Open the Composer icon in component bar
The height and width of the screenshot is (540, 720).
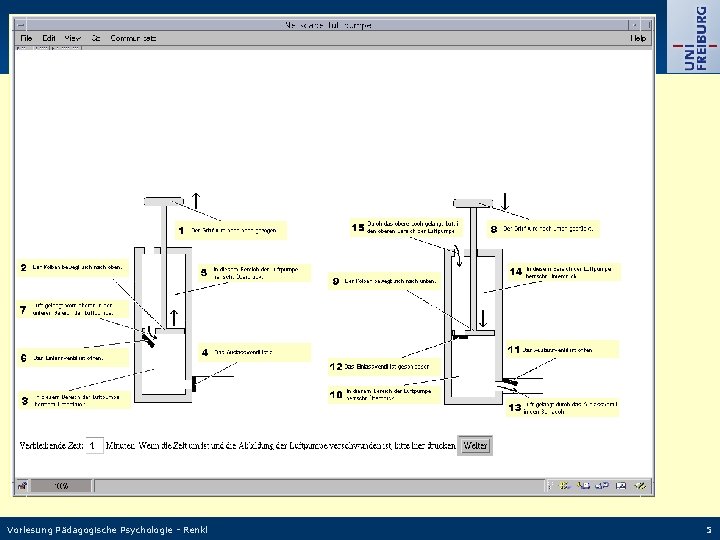pos(640,485)
